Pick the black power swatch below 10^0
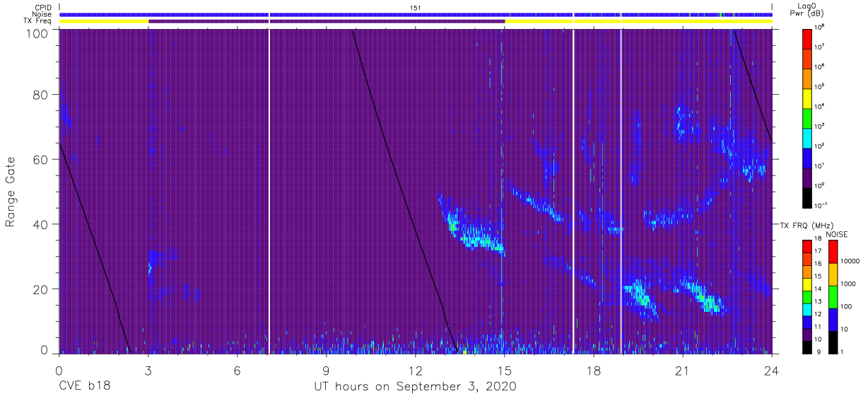This screenshot has width=868, height=401. (807, 197)
